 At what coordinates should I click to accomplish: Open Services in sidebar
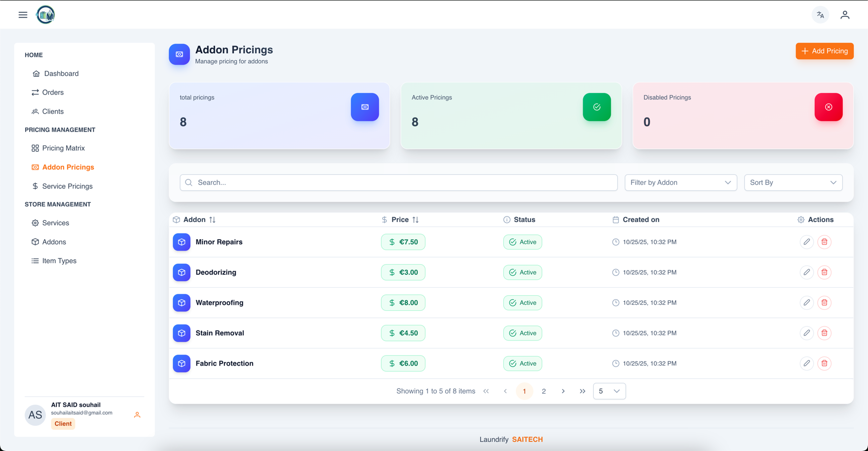click(x=50, y=223)
